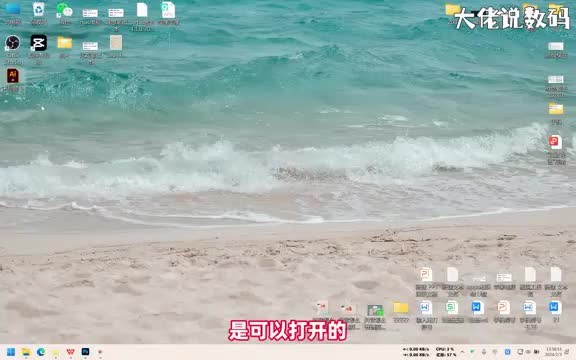Select the yellow folder on the right edge
This screenshot has width=576, height=360.
[556, 109]
